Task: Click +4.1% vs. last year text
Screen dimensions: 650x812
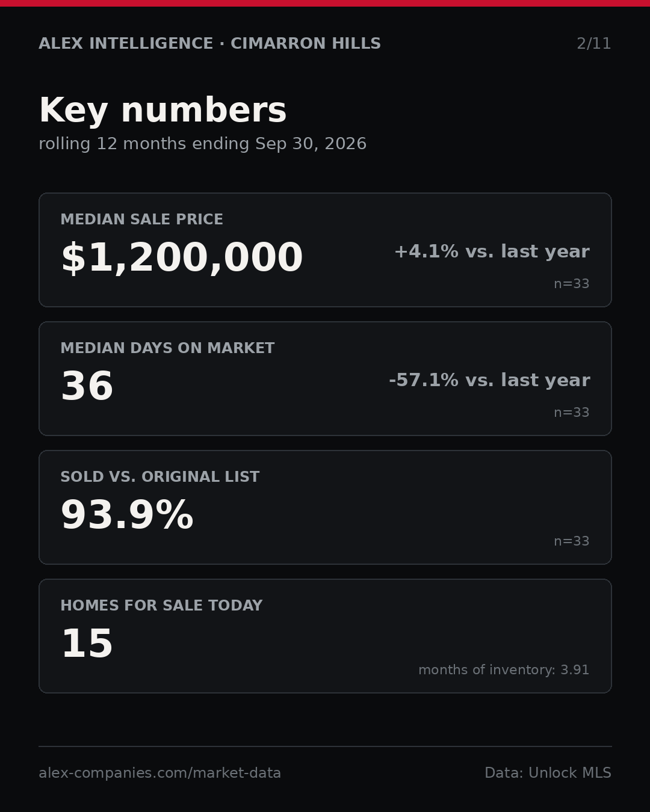Action: pyautogui.click(x=492, y=251)
